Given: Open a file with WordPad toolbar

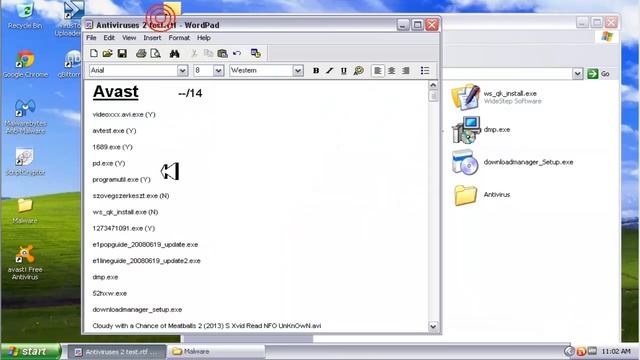Looking at the screenshot, I should [x=108, y=53].
